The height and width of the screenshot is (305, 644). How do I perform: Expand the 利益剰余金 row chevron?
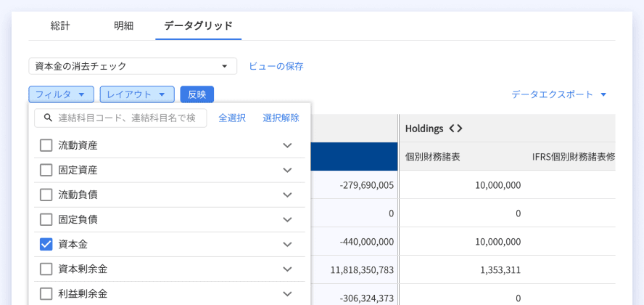287,294
